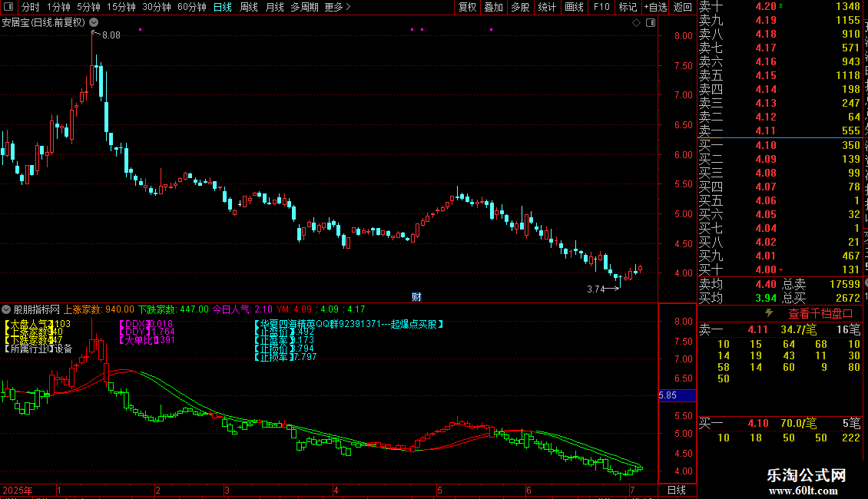Select the 卖十 4.20 order row
The image size is (868, 499).
780,6
